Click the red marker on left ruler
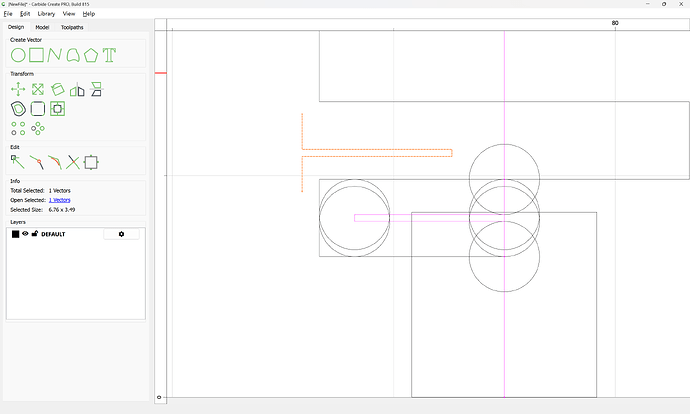 click(161, 73)
